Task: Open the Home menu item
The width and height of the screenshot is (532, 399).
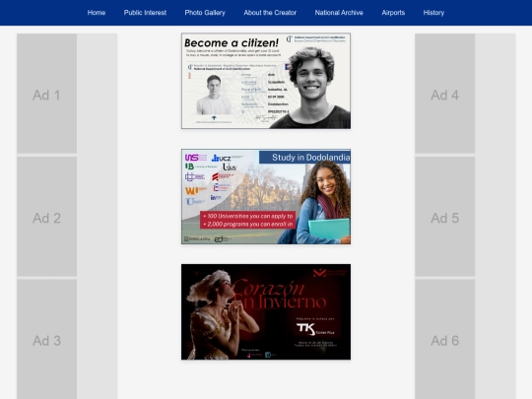Action: coord(97,13)
